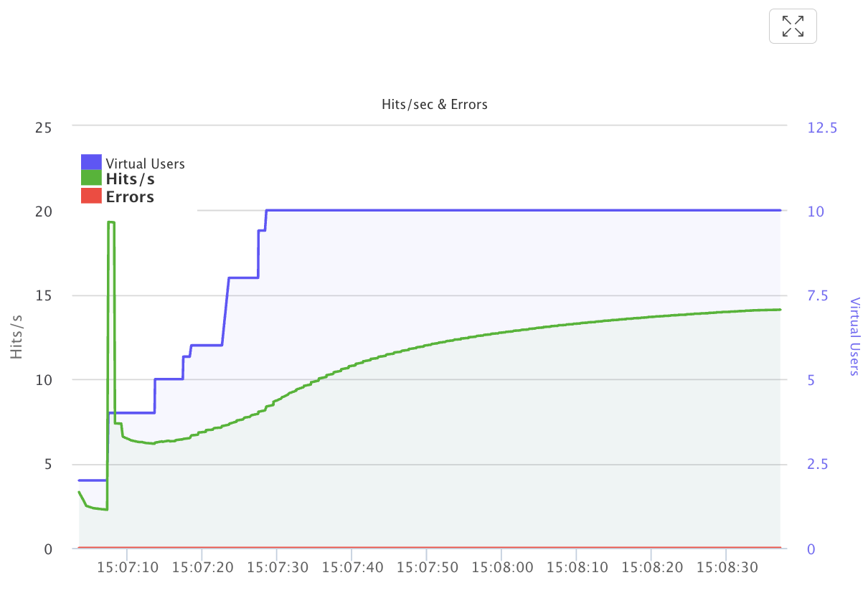Screen dimensions: 868x598
Task: Click the 12.5 label on right axis
Action: [821, 128]
